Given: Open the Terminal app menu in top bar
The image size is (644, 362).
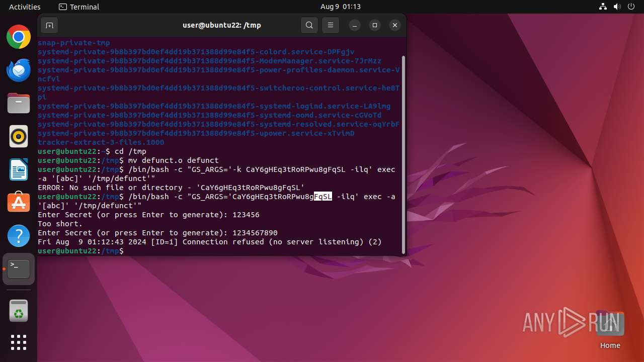Looking at the screenshot, I should tap(79, 7).
